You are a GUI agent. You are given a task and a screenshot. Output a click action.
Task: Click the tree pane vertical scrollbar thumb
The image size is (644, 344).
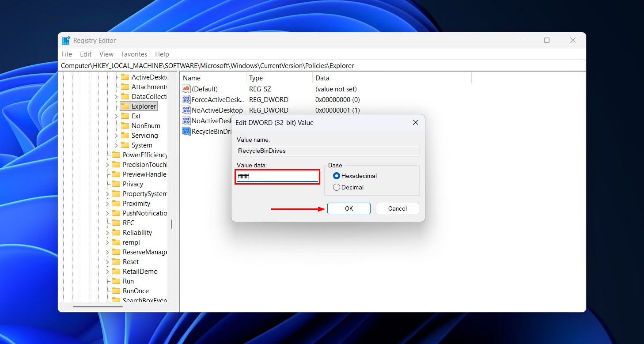171,224
